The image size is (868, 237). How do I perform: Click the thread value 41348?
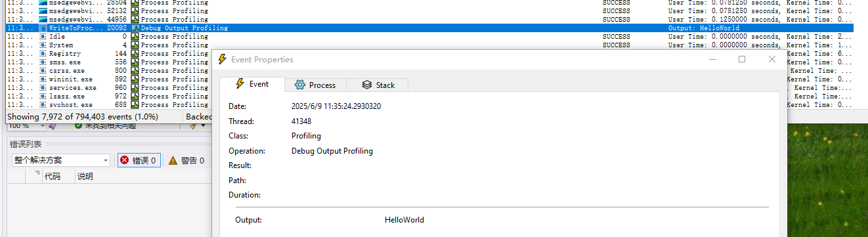(301, 121)
